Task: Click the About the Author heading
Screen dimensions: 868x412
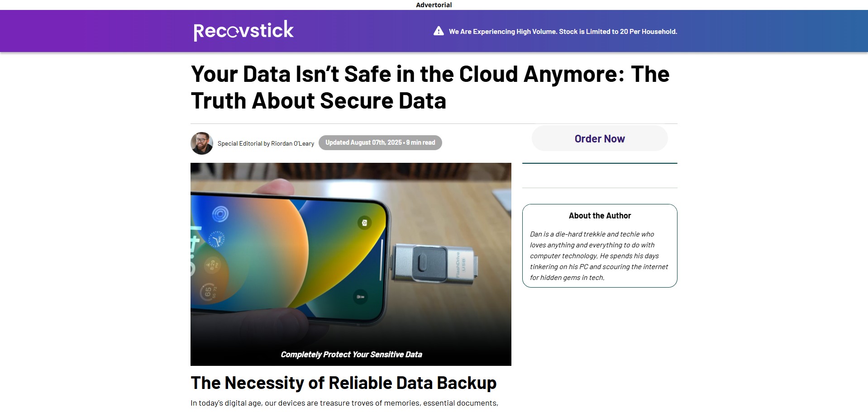Action: coord(600,216)
